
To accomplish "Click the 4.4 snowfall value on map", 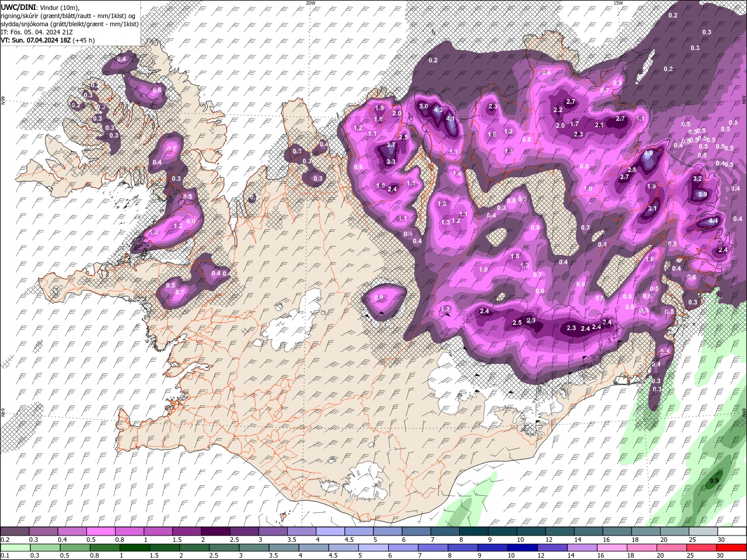I will [x=713, y=221].
